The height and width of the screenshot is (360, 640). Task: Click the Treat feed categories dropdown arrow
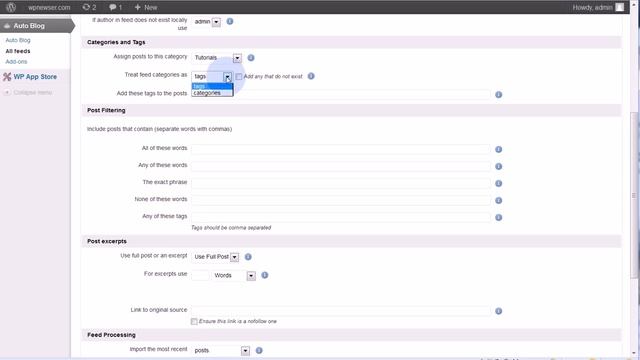pyautogui.click(x=227, y=76)
